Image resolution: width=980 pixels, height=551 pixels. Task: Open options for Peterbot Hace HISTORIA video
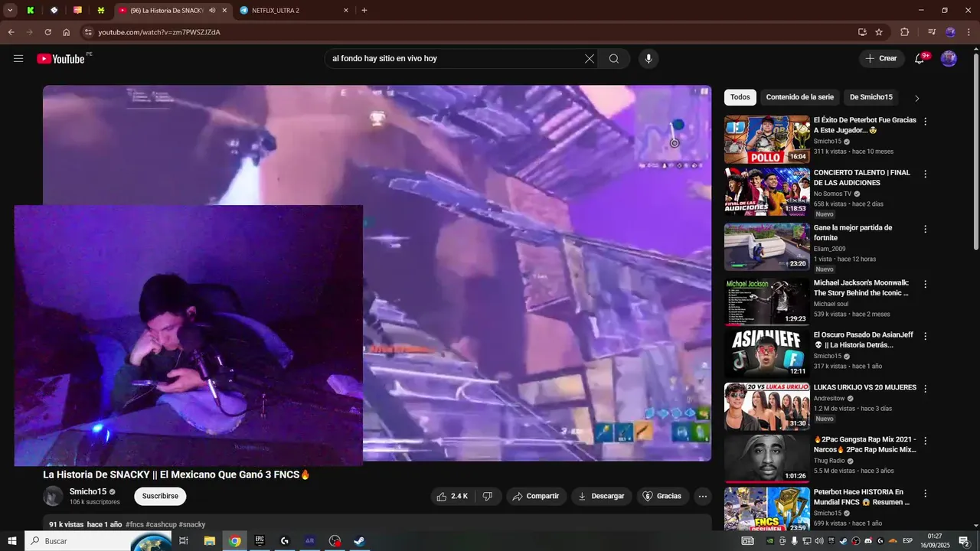926,494
